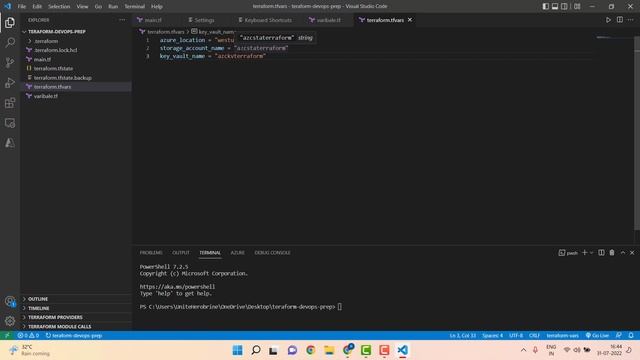Open terraform.tfstate.backup file
The image size is (640, 360).
pyautogui.click(x=76, y=78)
